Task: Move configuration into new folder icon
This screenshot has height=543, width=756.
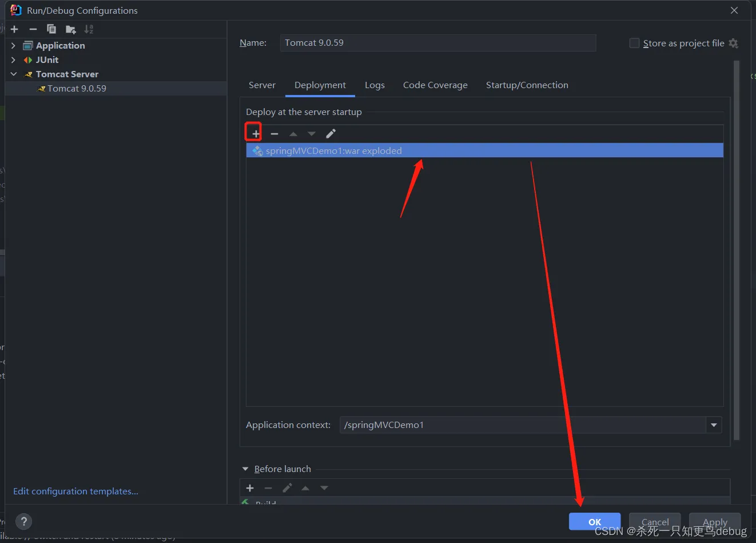Action: (x=70, y=29)
